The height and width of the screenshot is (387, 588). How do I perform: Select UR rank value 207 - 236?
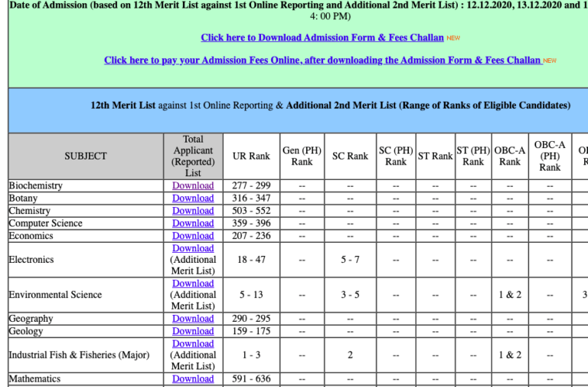pyautogui.click(x=251, y=236)
